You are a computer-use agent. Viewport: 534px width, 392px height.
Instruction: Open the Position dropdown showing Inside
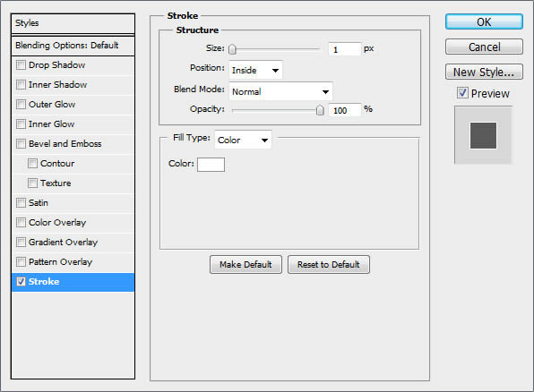(255, 70)
